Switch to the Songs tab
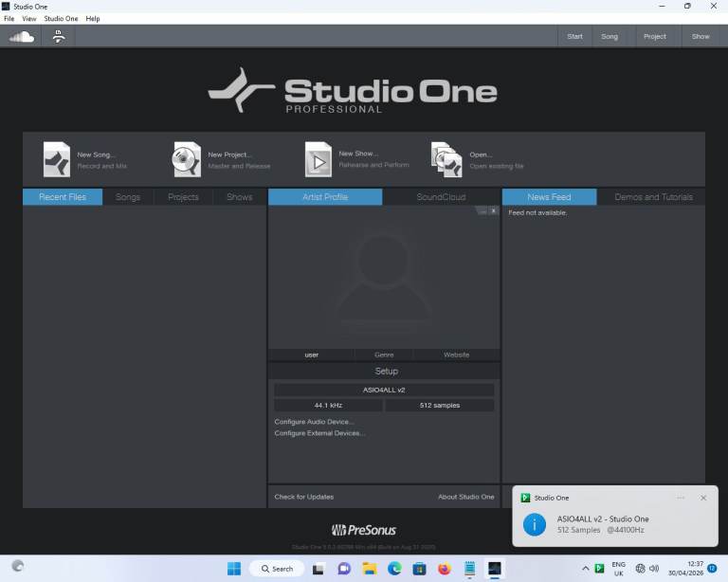This screenshot has width=728, height=582. [128, 197]
